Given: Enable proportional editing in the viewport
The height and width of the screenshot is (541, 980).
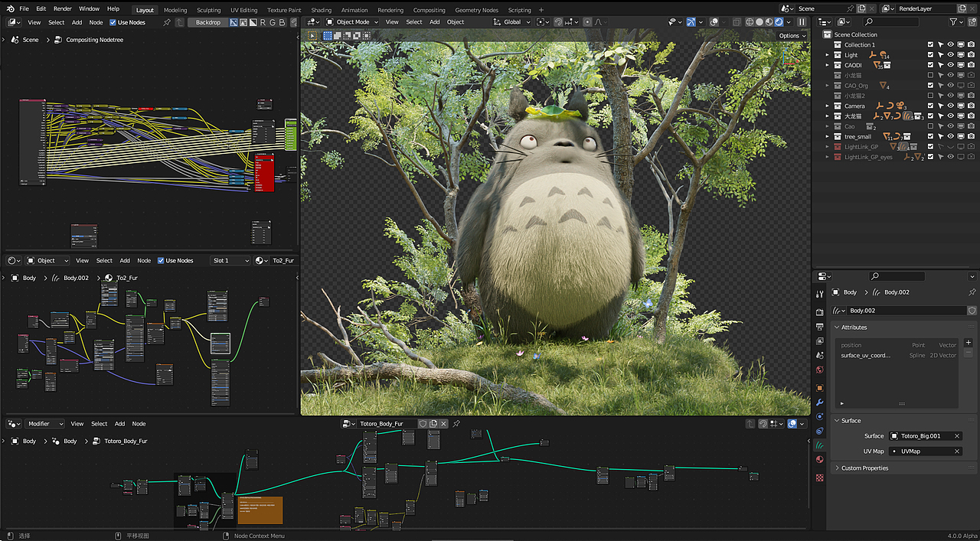Looking at the screenshot, I should [x=588, y=22].
